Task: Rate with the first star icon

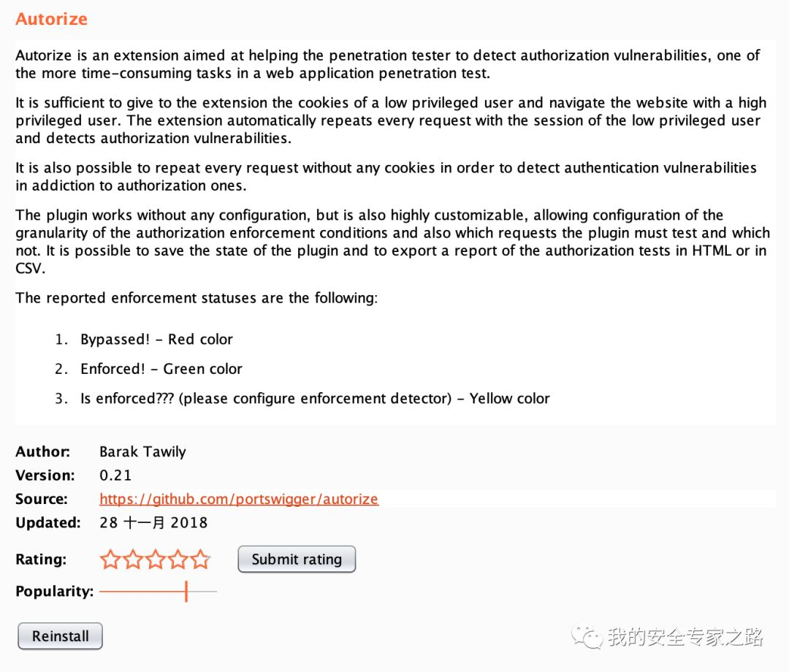Action: point(110,560)
